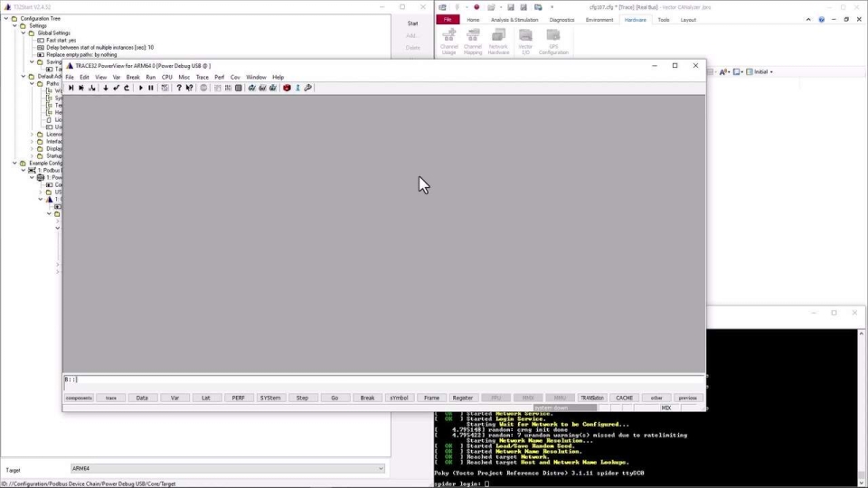The image size is (868, 488).
Task: Open the CPU menu in TRACE32 PowerView
Action: (166, 78)
